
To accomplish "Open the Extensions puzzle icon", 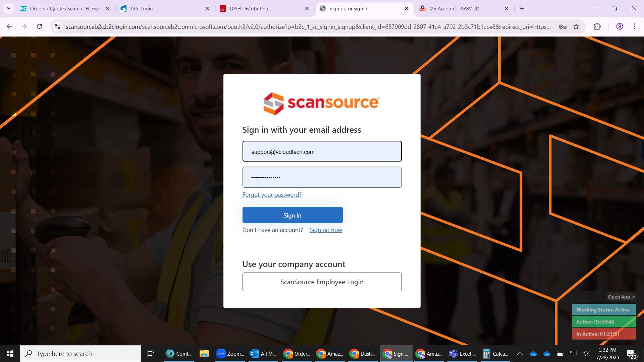I will pyautogui.click(x=597, y=26).
